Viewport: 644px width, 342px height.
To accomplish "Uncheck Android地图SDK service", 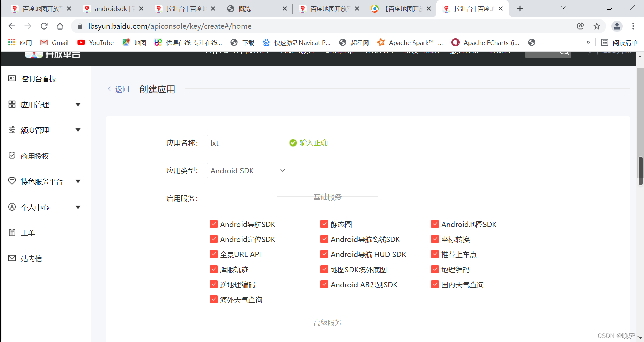I will pyautogui.click(x=435, y=224).
